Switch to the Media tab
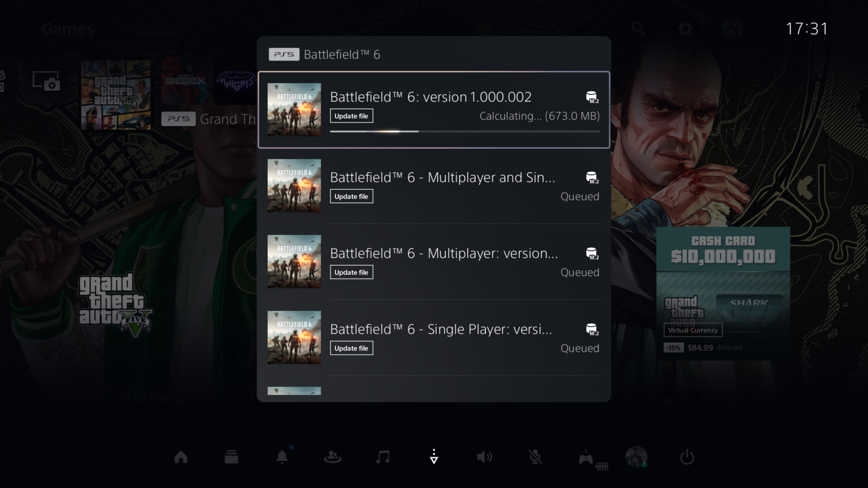Image resolution: width=868 pixels, height=488 pixels. [154, 29]
